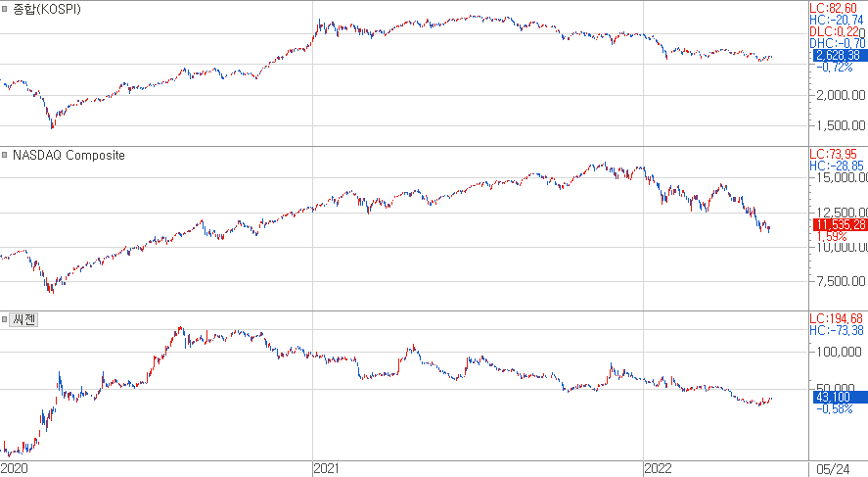
Task: Click the -0.58% change in 씨젠 panel
Action: point(834,408)
